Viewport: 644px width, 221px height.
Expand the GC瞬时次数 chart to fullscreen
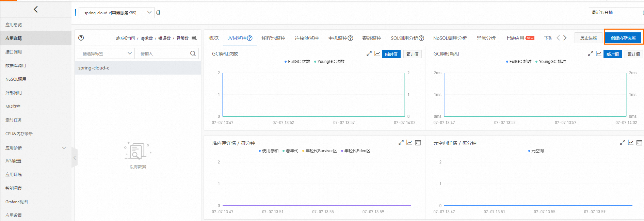click(x=369, y=54)
